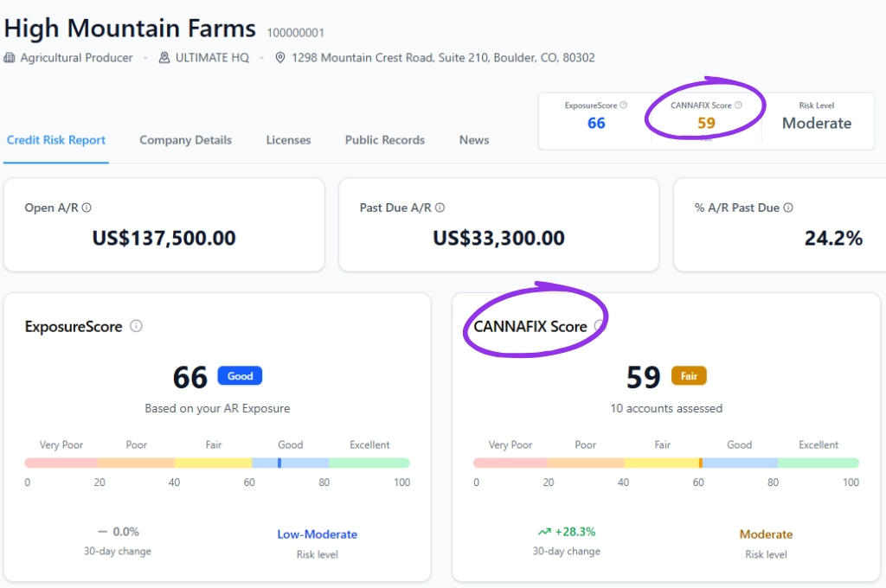Click the 24.2% past due percentage
Screen dimensions: 886x588
coord(833,238)
